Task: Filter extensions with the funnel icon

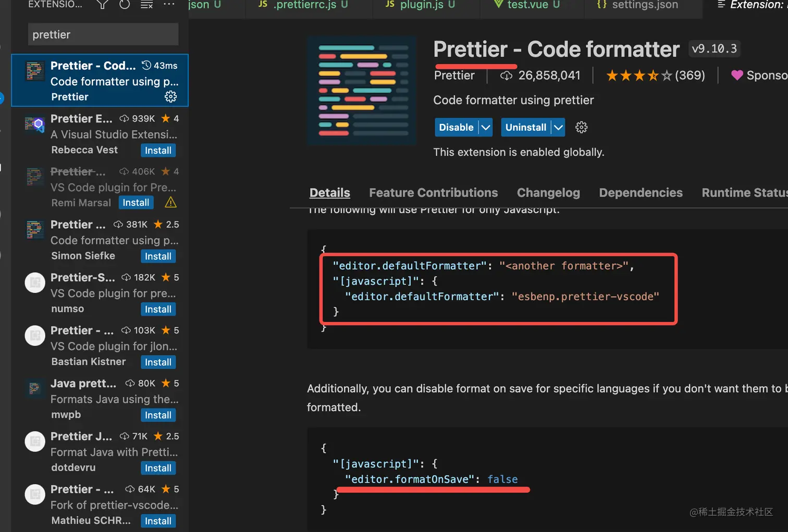Action: [102, 5]
